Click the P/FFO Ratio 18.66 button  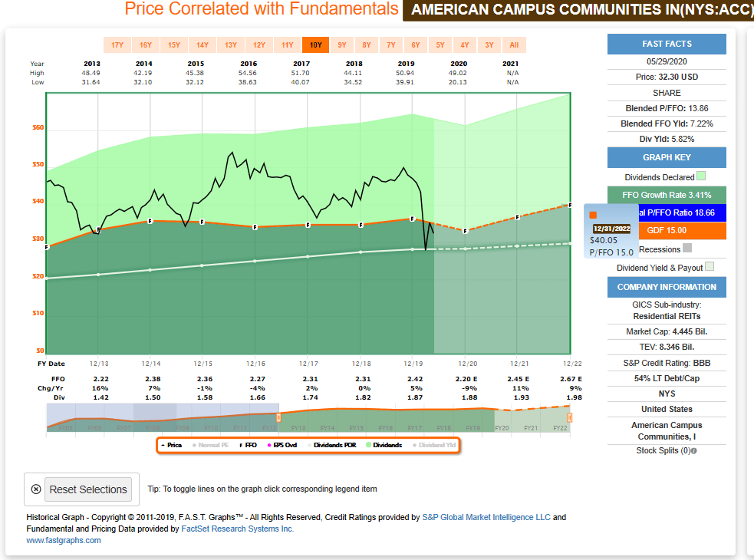(x=682, y=212)
